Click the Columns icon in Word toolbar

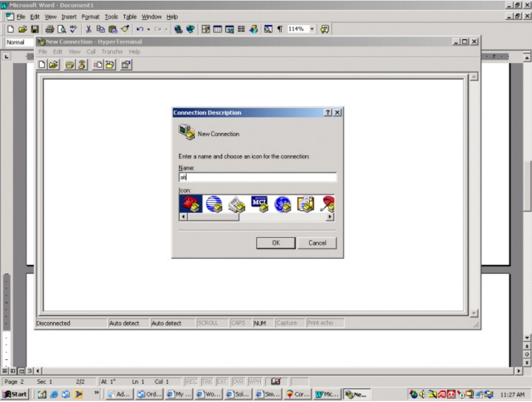241,29
